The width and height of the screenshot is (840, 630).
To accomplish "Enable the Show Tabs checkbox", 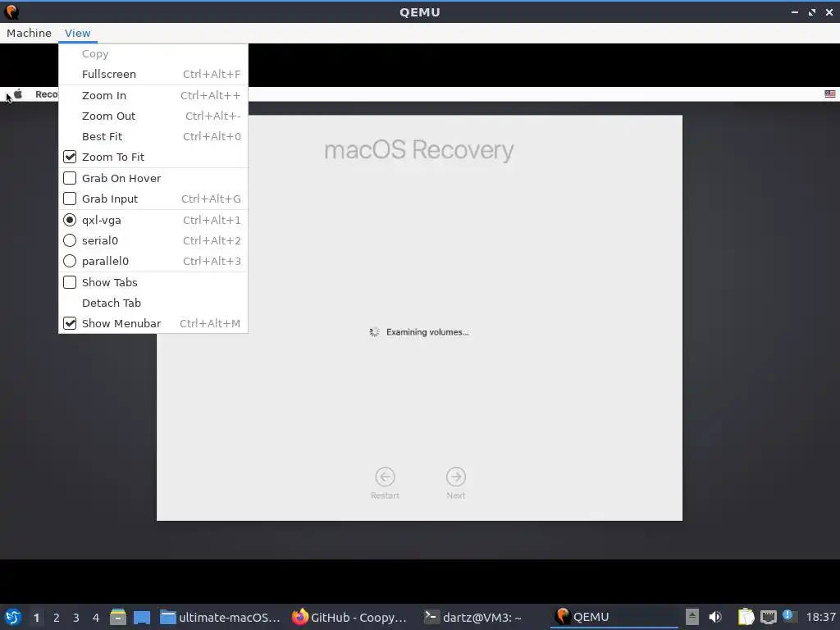I will [x=70, y=282].
